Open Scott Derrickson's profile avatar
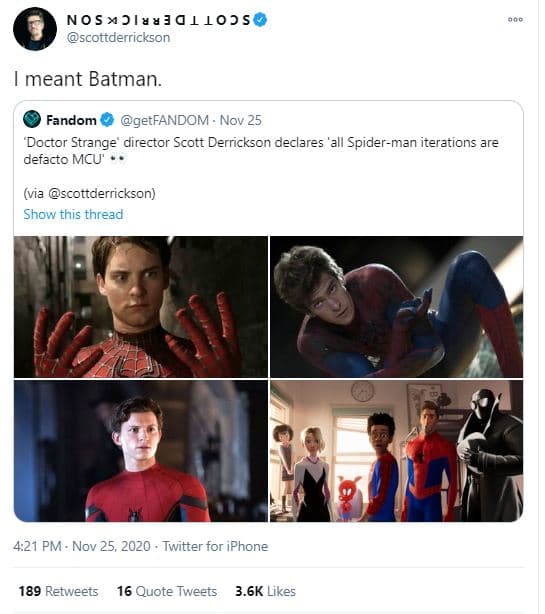 pos(35,29)
